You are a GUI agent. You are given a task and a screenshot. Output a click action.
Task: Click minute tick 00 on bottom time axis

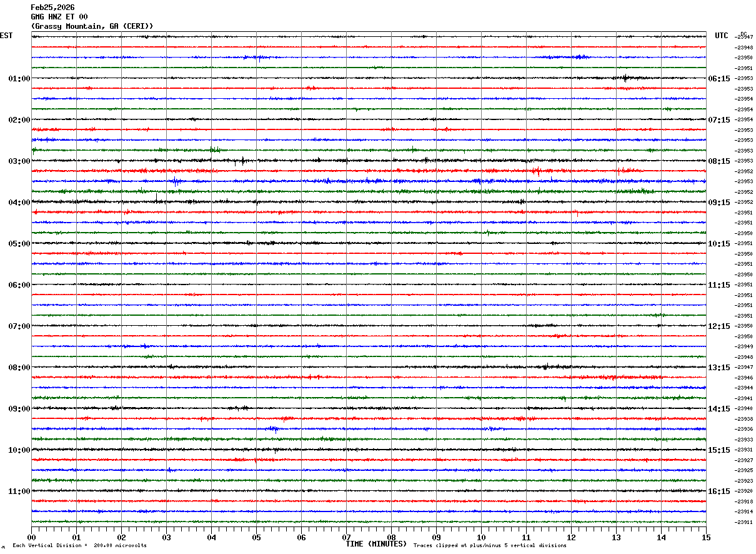[31, 537]
